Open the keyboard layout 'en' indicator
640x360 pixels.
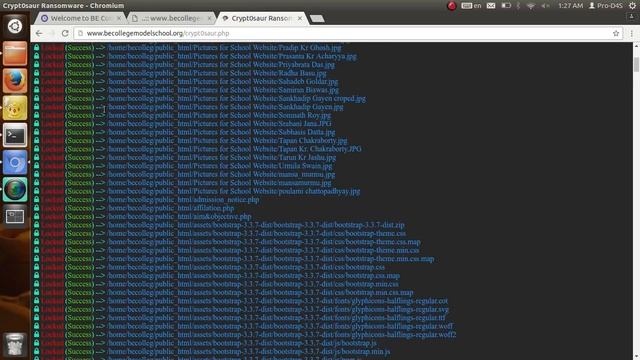pyautogui.click(x=471, y=6)
